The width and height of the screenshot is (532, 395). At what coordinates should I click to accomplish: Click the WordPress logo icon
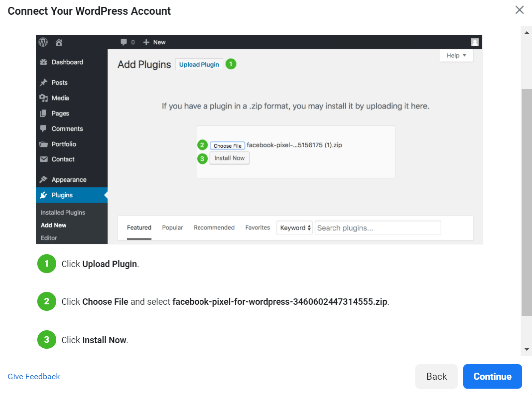43,42
